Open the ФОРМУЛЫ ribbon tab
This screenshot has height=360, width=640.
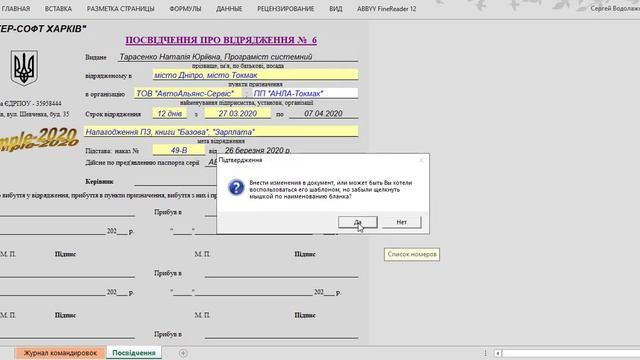click(x=185, y=9)
